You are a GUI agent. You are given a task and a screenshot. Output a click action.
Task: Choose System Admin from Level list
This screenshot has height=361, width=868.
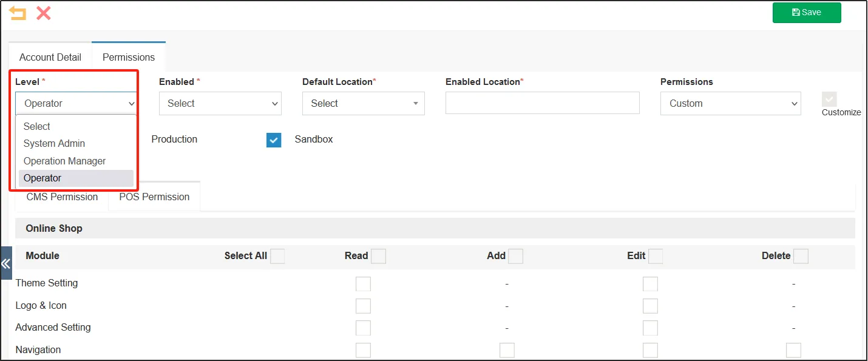(54, 144)
